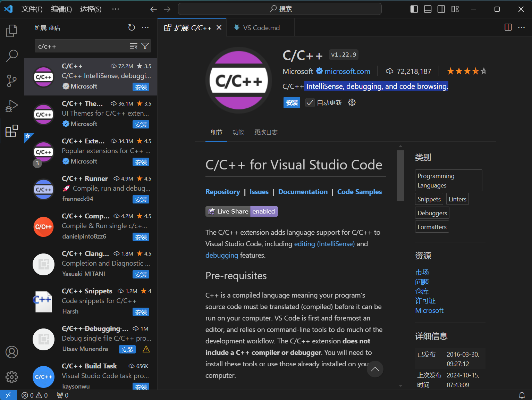
Task: Select the Linters category tag
Action: pos(457,199)
